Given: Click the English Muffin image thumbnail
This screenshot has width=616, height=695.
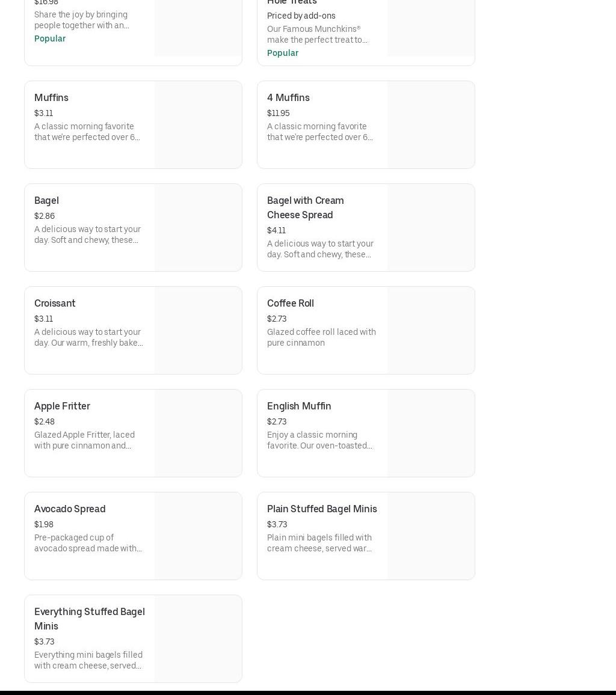Looking at the screenshot, I should pos(431,433).
